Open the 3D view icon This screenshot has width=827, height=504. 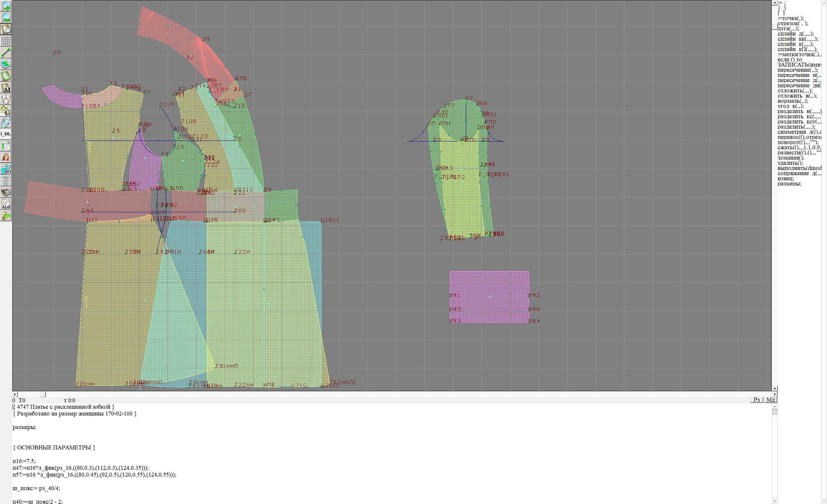click(x=6, y=169)
